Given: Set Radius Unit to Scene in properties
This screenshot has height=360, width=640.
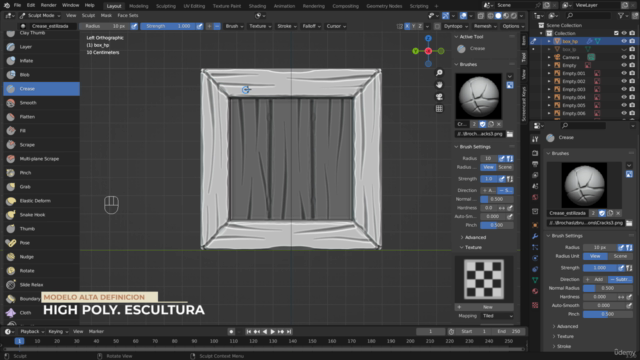Looking at the screenshot, I should coord(620,256).
